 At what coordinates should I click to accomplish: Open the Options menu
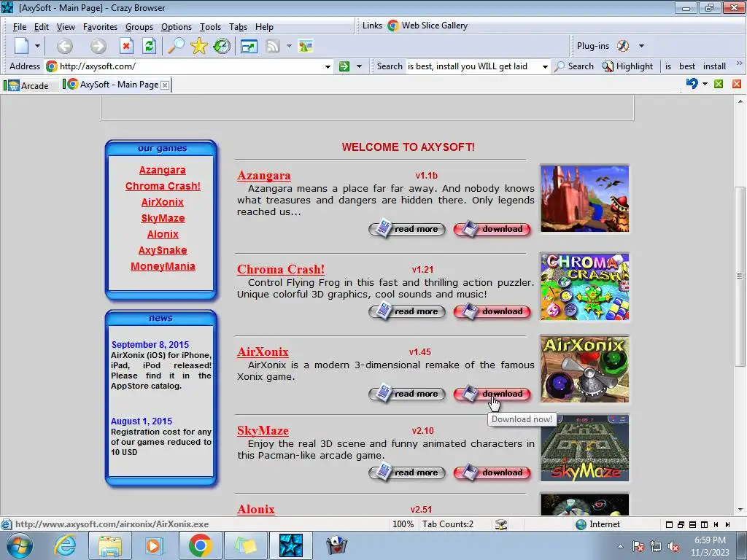pyautogui.click(x=177, y=27)
